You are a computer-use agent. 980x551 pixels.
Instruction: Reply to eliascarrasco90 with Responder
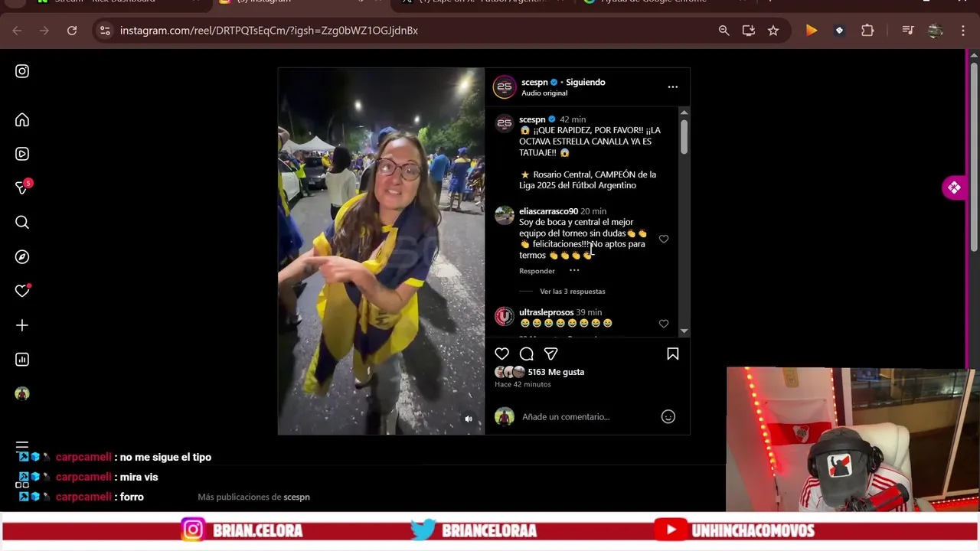click(537, 271)
